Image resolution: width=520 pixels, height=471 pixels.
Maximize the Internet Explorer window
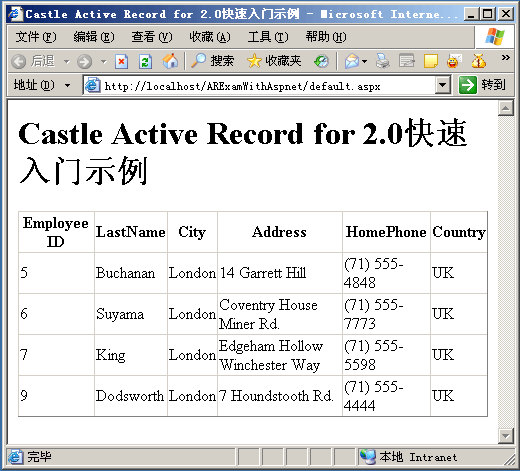(x=488, y=14)
